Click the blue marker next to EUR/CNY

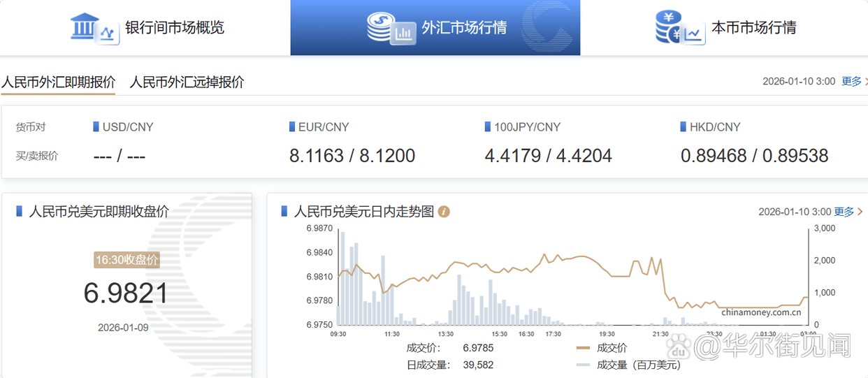pyautogui.click(x=292, y=127)
